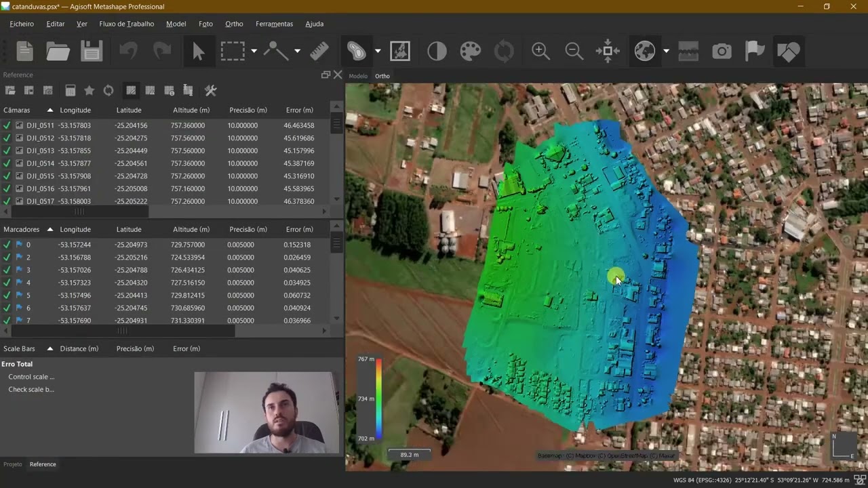Click the brightness/contrast half-circle icon
Viewport: 868px width, 488px height.
pyautogui.click(x=437, y=52)
